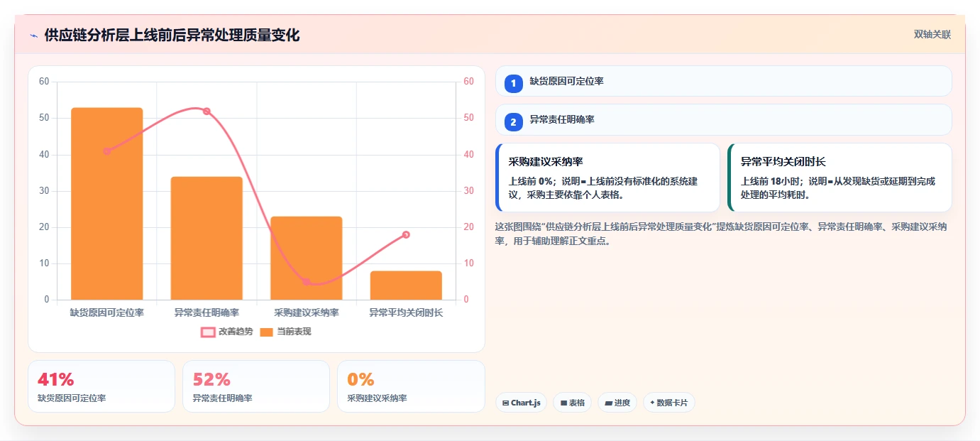Click the 52% 异常责任明确率 stat card
This screenshot has width=980, height=441.
pos(256,386)
